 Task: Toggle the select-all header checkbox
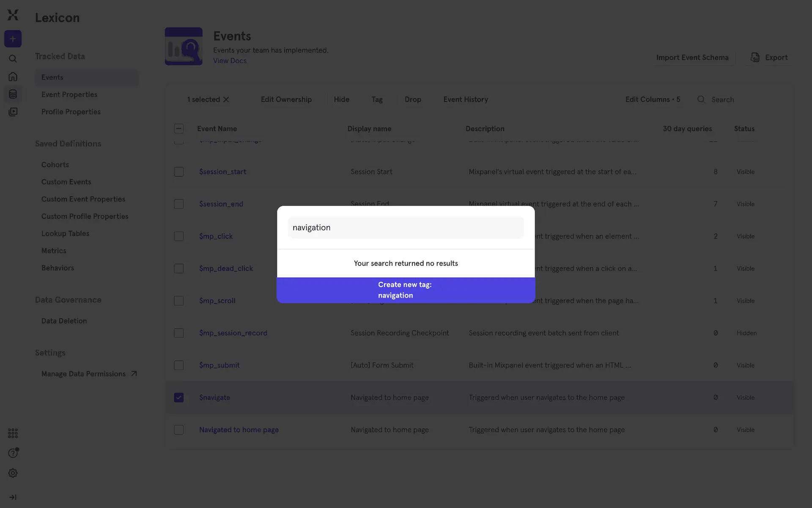(179, 129)
